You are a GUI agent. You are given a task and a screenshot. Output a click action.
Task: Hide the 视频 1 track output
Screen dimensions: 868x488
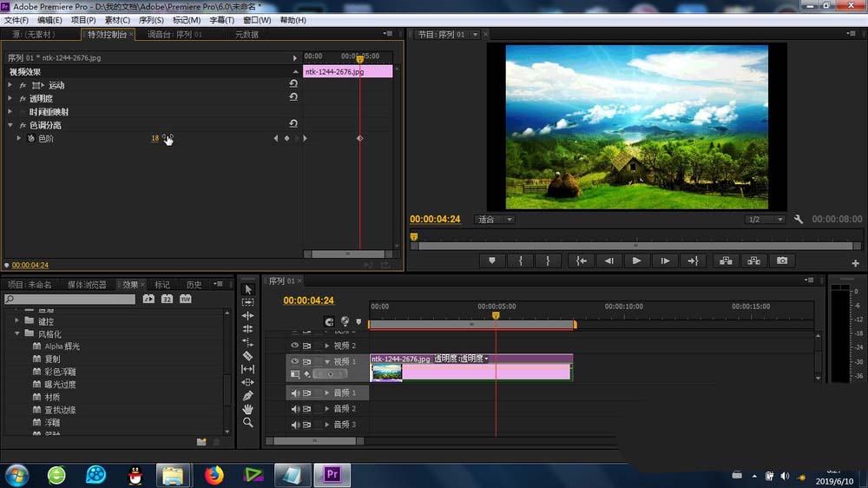(x=294, y=361)
